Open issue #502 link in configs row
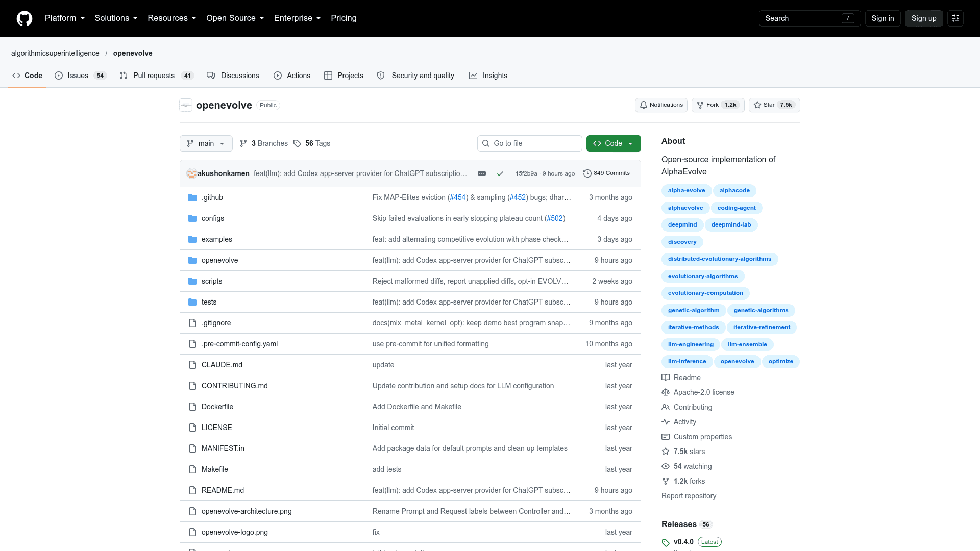 tap(555, 218)
